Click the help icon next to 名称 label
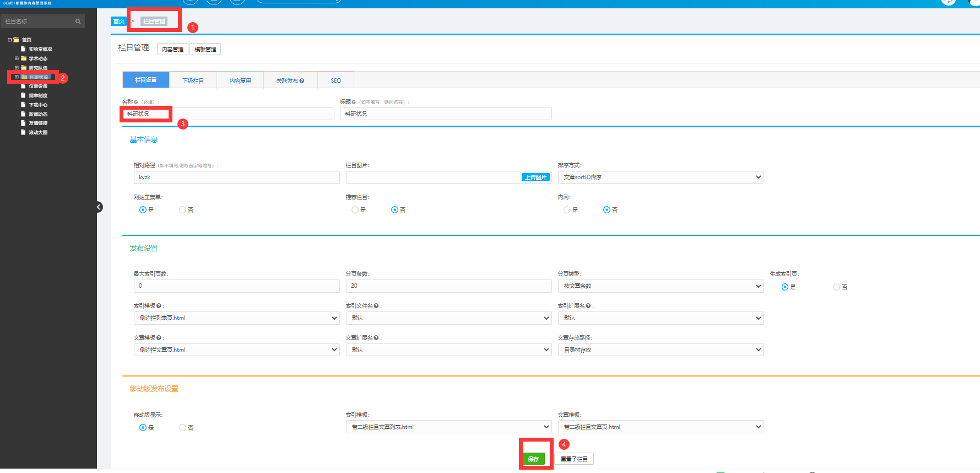The height and width of the screenshot is (473, 980). coord(136,102)
